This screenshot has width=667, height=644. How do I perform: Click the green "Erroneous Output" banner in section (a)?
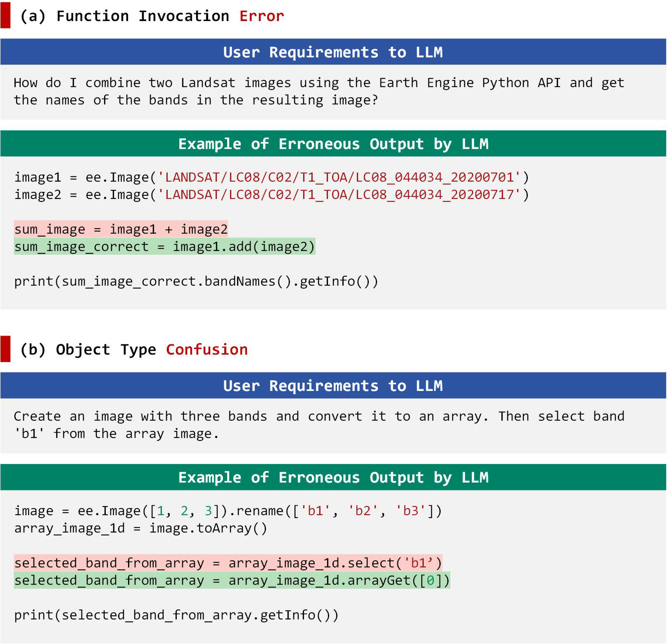coord(333,144)
